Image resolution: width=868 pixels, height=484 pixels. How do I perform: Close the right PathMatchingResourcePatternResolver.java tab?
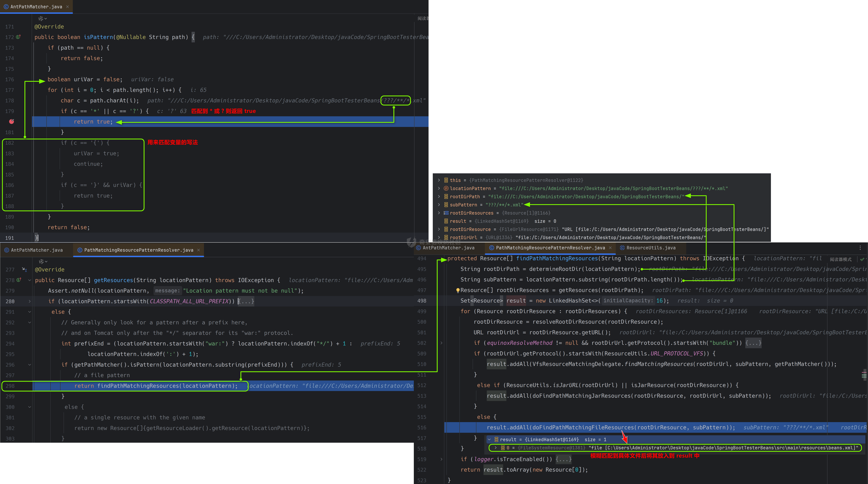click(x=610, y=248)
